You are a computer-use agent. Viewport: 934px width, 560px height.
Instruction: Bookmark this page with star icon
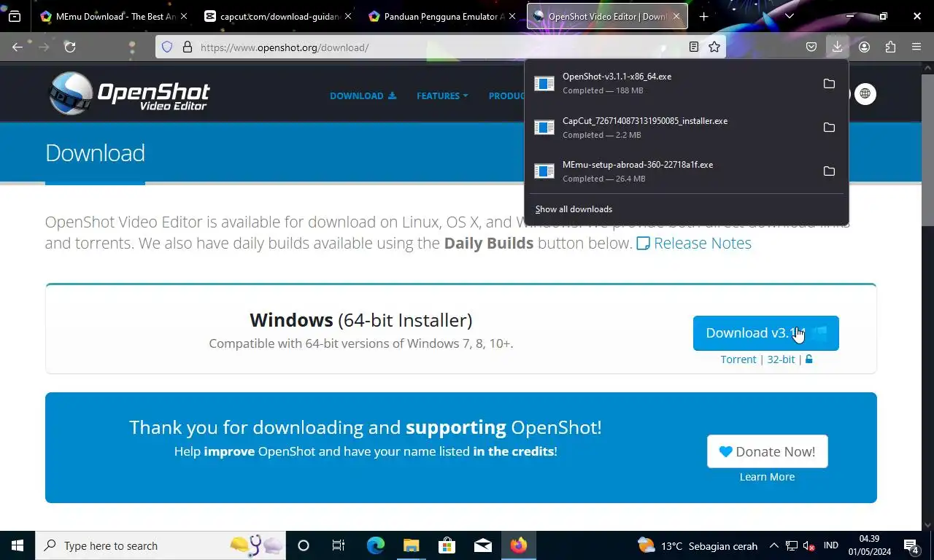(x=714, y=47)
